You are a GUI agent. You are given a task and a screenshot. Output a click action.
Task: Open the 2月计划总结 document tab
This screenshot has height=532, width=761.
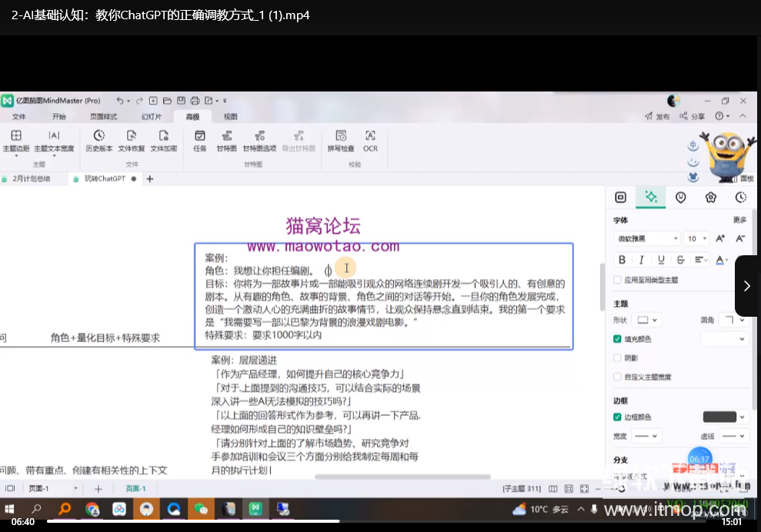[x=31, y=178]
